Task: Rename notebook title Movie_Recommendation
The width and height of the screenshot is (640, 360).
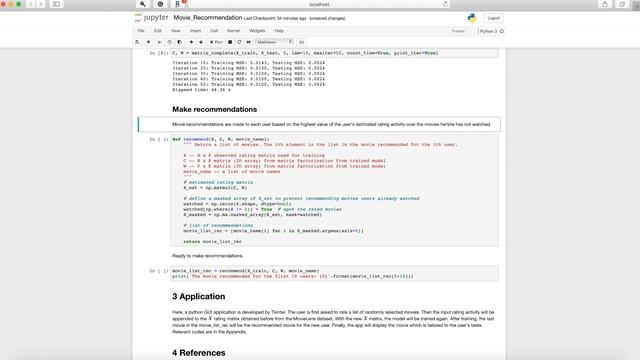Action: coord(208,18)
